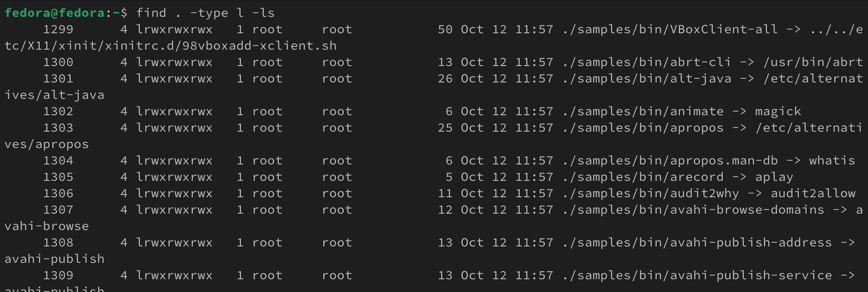
Task: Click the abrt-cli symlink path
Action: point(647,62)
